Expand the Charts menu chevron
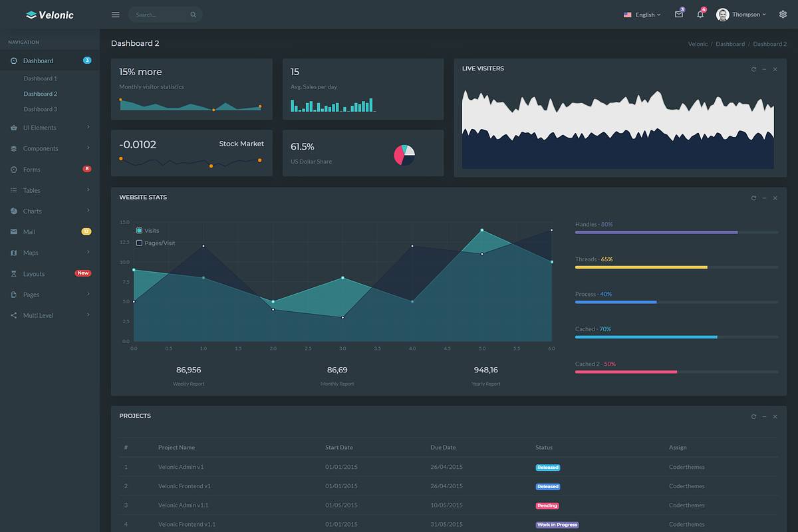The image size is (798, 532). tap(88, 210)
